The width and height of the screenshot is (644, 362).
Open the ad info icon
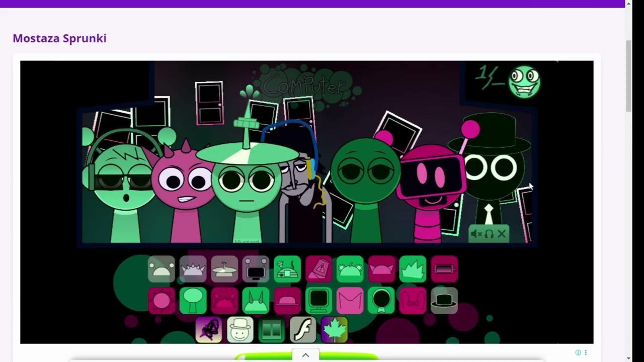(578, 352)
